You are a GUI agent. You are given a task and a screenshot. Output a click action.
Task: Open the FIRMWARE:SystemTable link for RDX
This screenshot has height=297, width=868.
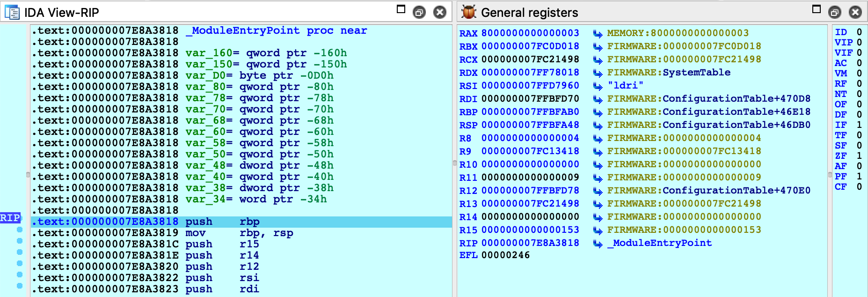(668, 73)
